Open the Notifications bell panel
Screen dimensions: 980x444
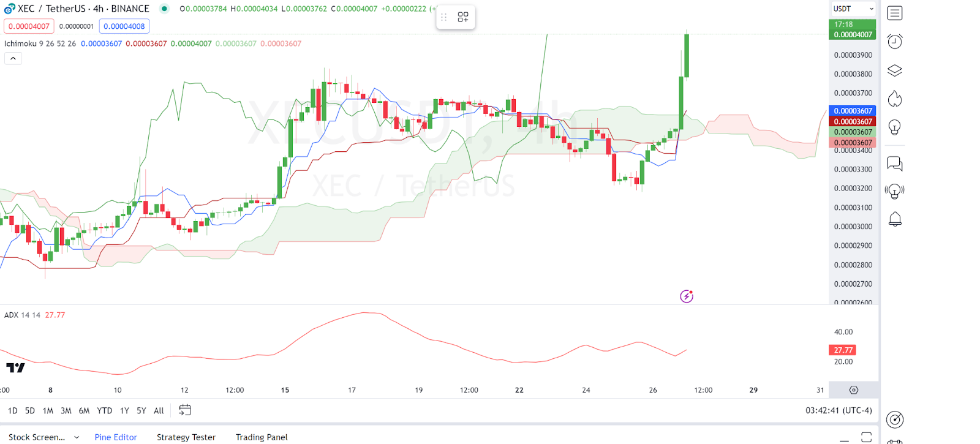(895, 219)
